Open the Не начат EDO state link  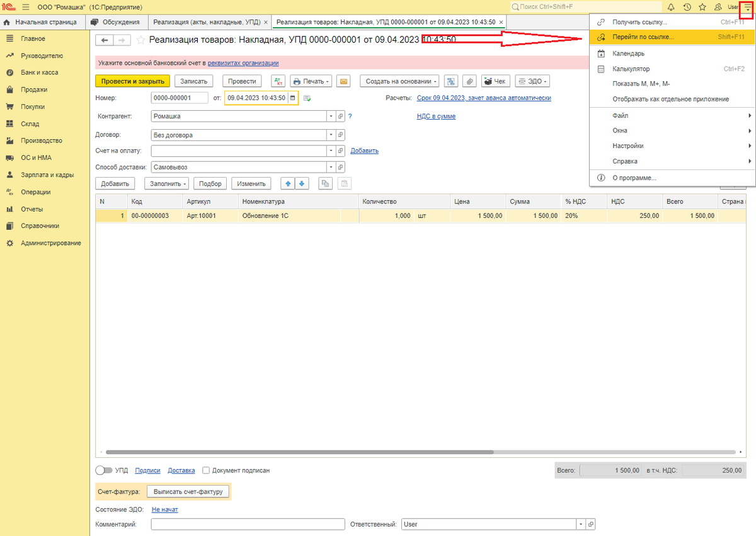[165, 510]
